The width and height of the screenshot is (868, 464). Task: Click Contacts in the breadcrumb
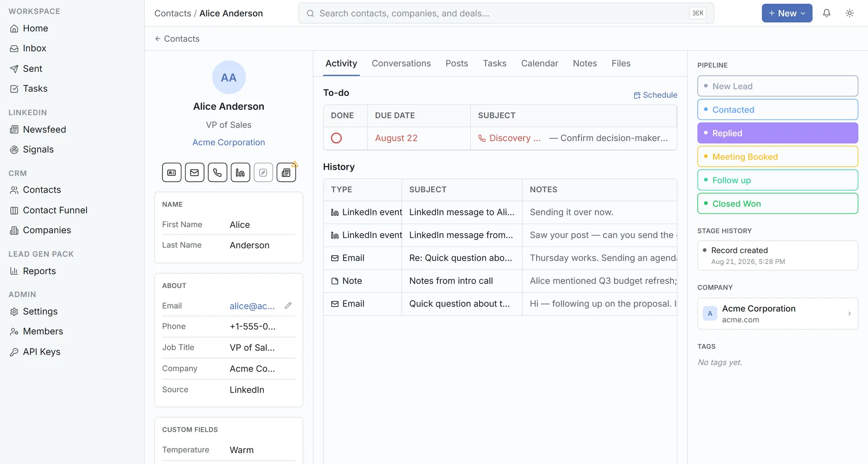173,13
